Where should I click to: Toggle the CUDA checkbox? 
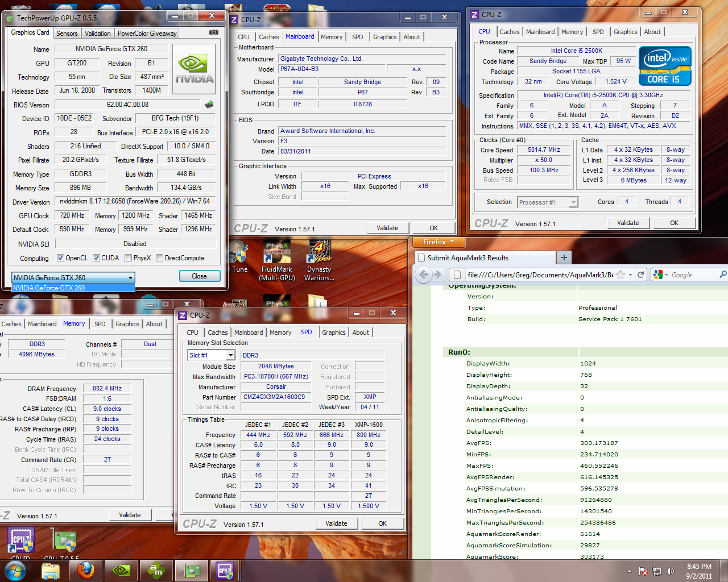click(96, 258)
